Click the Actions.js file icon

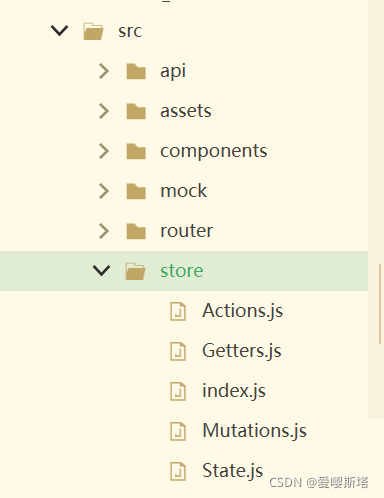click(x=178, y=311)
